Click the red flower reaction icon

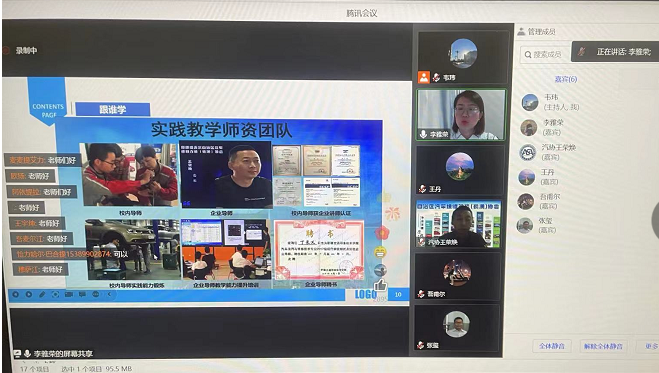point(382,232)
